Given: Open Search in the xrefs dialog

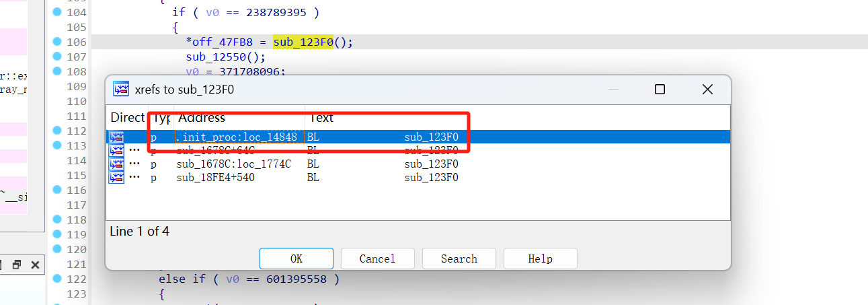Looking at the screenshot, I should click(x=459, y=259).
